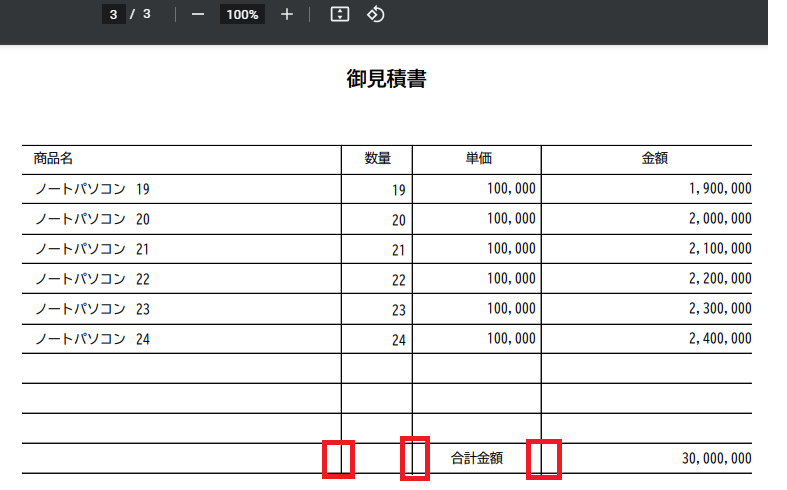This screenshot has height=490, width=787.
Task: Click the zoom out minus icon
Action: tap(198, 15)
